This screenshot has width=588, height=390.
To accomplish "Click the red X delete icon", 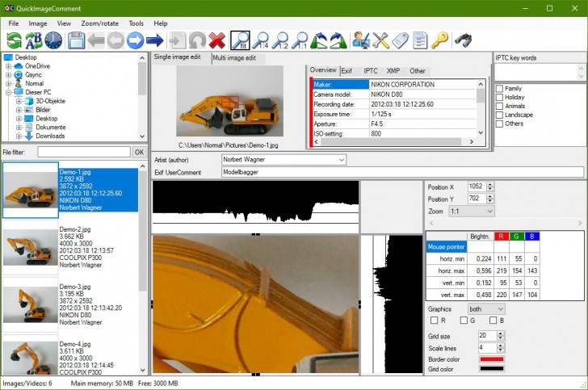I will [x=217, y=40].
